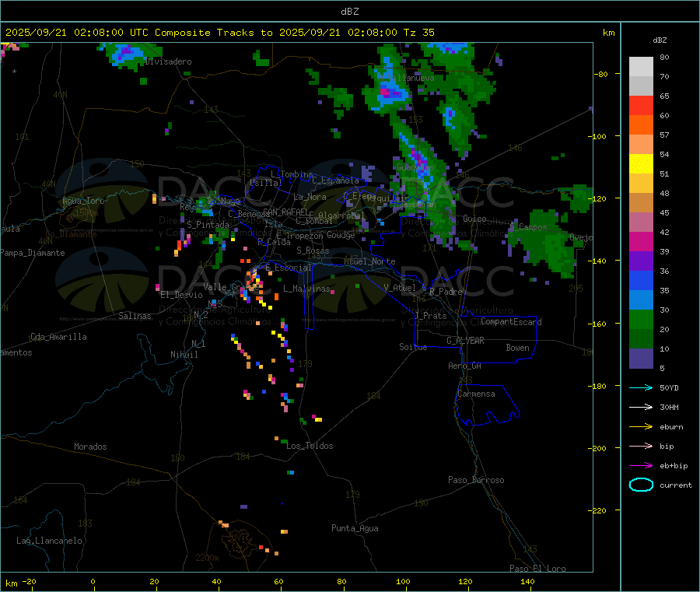Pick the green swatch between 30 and 20
Screen dimensions: 700x592
coord(641,319)
